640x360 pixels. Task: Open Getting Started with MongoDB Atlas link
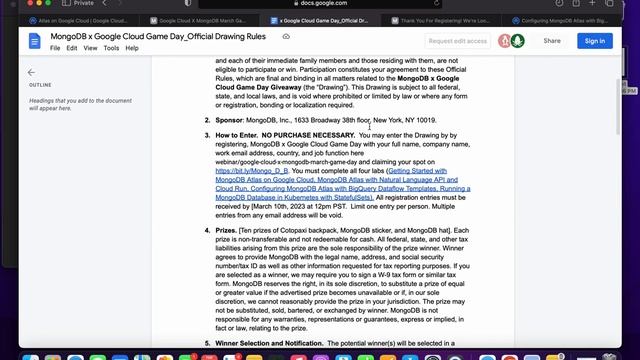(x=418, y=171)
